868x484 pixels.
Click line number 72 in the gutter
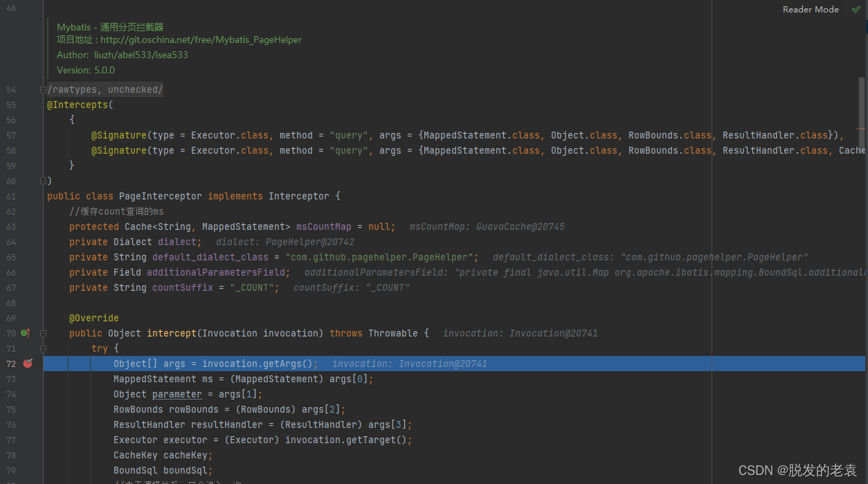11,363
